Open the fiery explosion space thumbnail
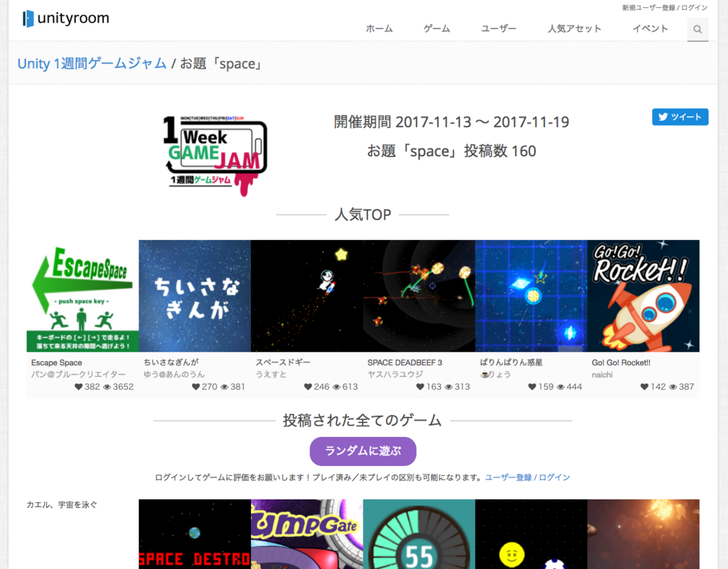 (x=643, y=534)
